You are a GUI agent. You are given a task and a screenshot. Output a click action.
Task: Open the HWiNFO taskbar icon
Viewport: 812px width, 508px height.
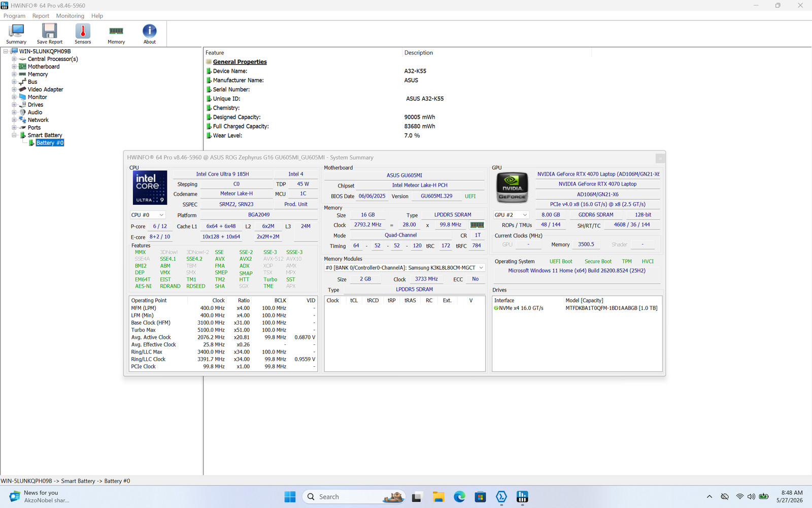click(x=522, y=497)
